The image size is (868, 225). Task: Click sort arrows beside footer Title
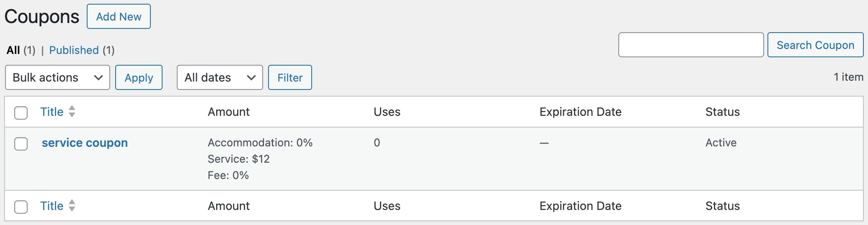[72, 205]
